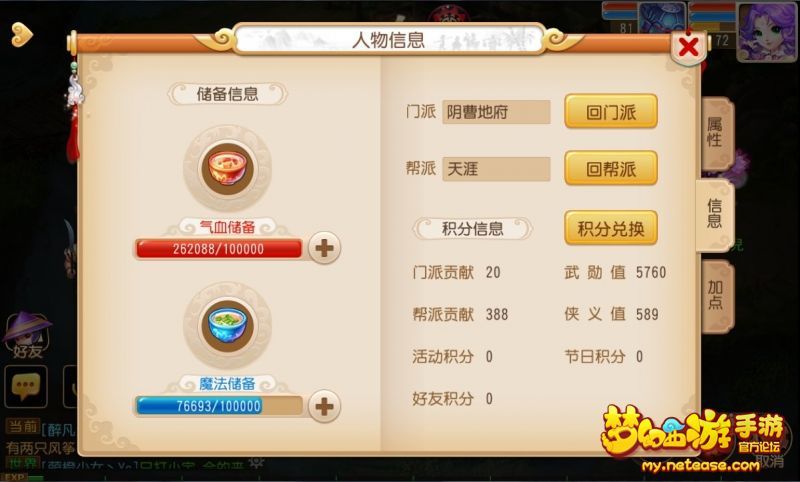Switch to the 属性 tab
Image resolution: width=800 pixels, height=482 pixels.
[716, 133]
